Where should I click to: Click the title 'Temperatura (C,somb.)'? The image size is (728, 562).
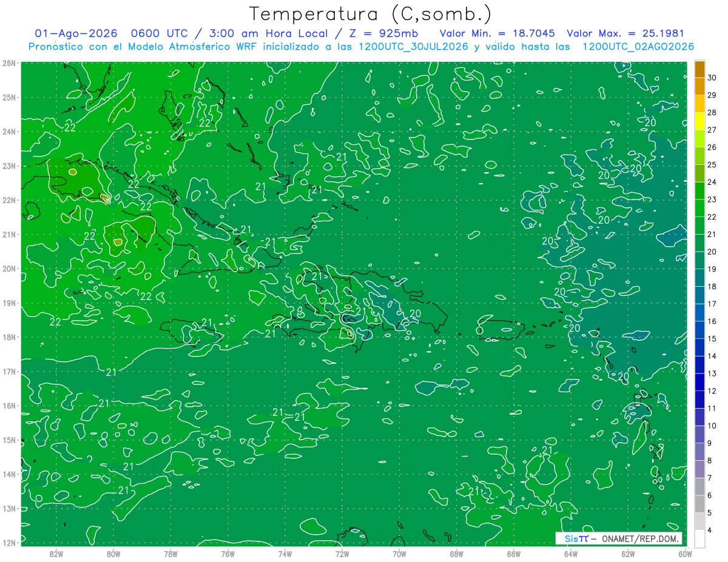pos(371,15)
